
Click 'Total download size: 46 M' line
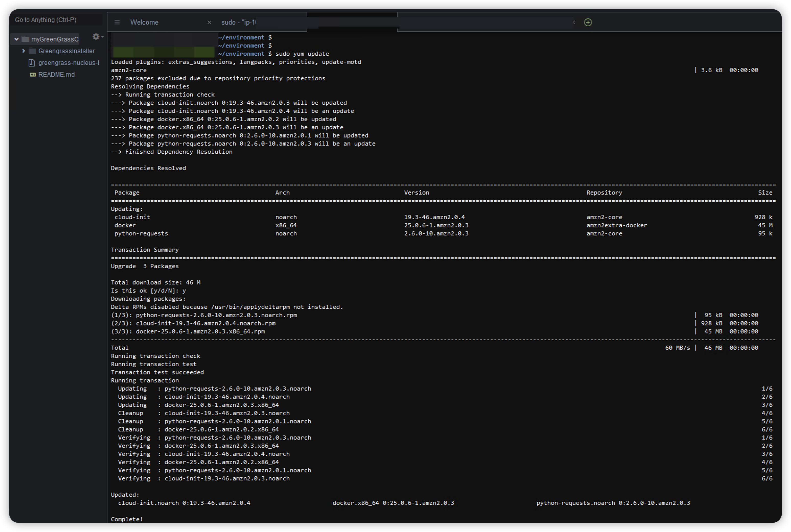156,282
